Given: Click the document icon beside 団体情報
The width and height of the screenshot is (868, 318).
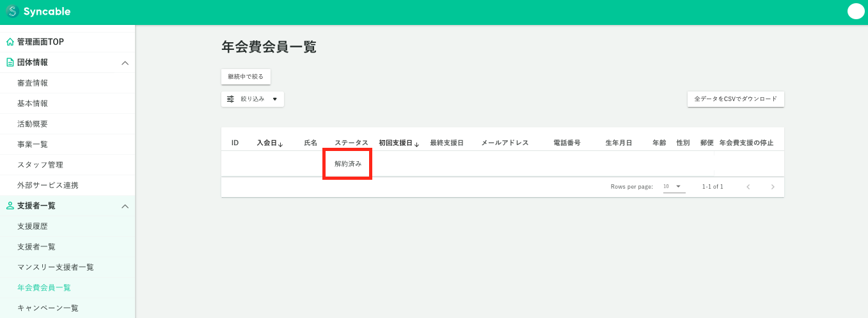Looking at the screenshot, I should [x=10, y=63].
